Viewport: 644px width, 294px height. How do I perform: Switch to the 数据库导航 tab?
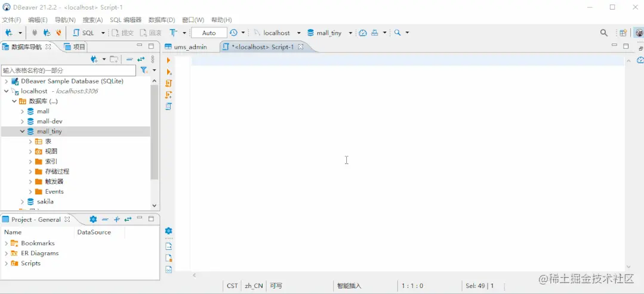tap(27, 47)
